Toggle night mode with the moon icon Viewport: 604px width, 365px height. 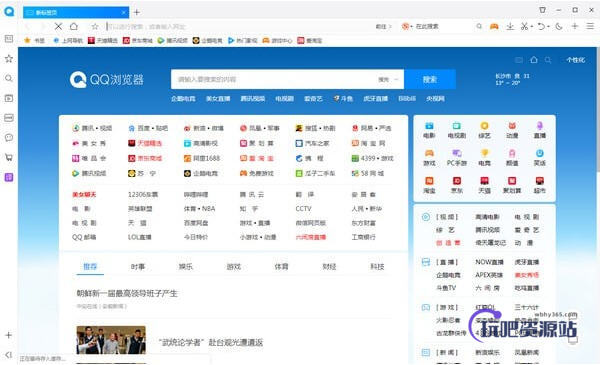[x=559, y=27]
